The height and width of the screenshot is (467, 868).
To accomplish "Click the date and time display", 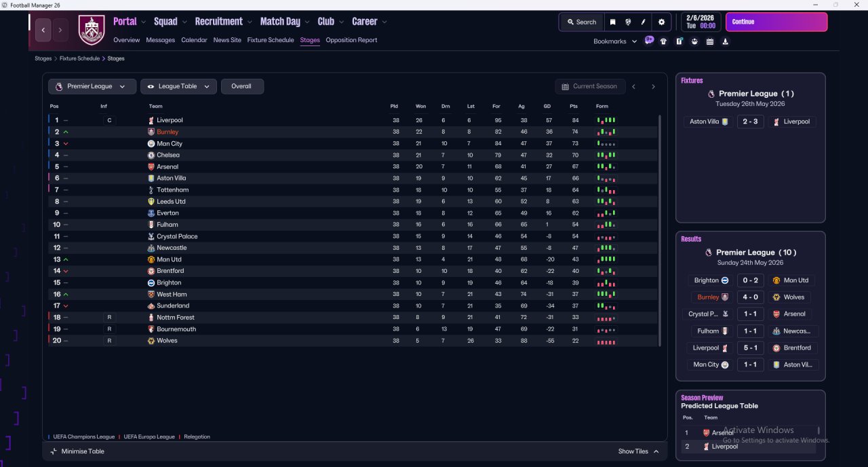I will click(x=701, y=22).
